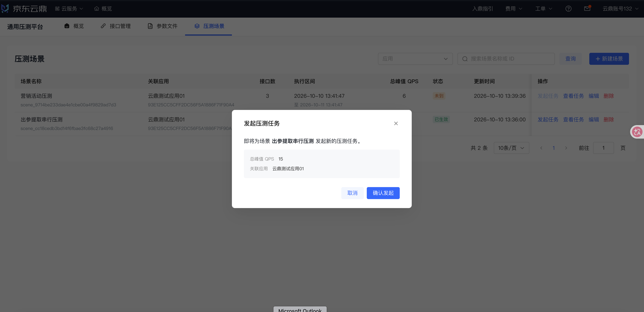
Task: Click the 已生效 status tag
Action: (441, 119)
